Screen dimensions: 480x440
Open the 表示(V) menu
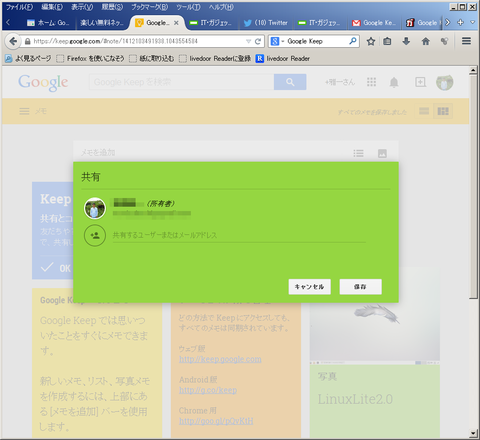[82, 7]
